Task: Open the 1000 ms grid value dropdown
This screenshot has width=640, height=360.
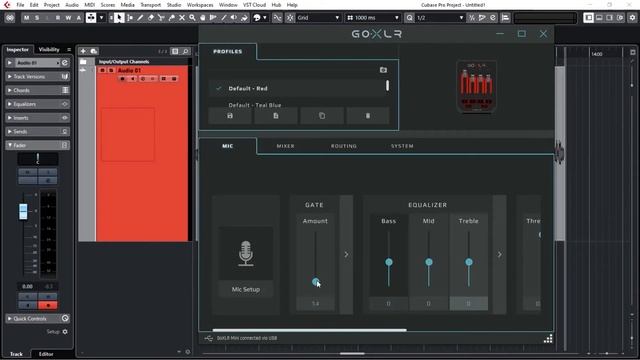Action: (x=373, y=18)
